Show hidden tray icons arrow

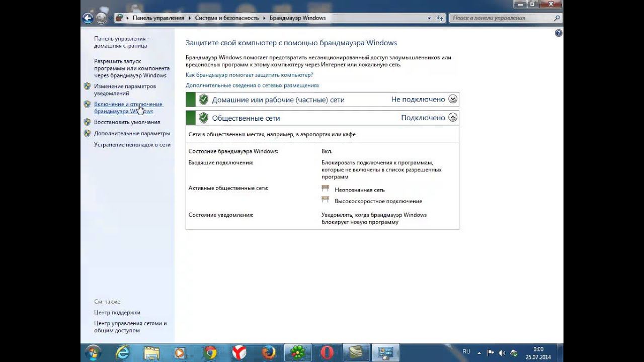point(479,353)
